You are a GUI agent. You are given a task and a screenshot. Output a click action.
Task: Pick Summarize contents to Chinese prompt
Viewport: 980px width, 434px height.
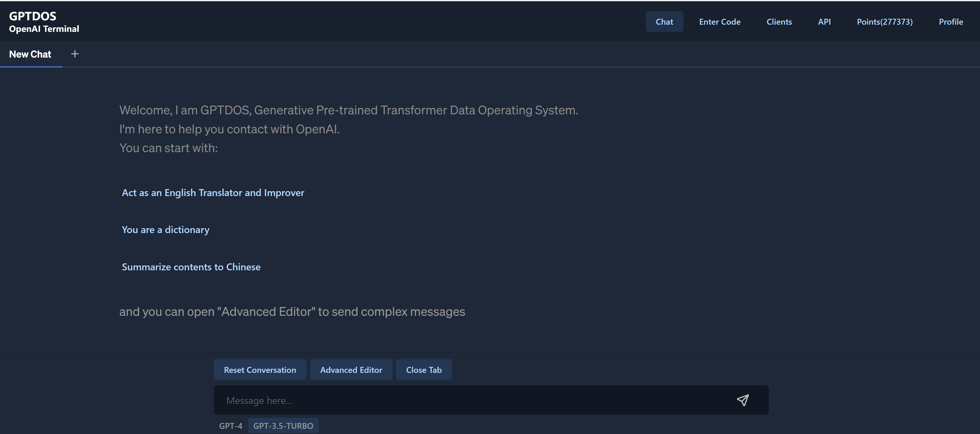point(191,267)
